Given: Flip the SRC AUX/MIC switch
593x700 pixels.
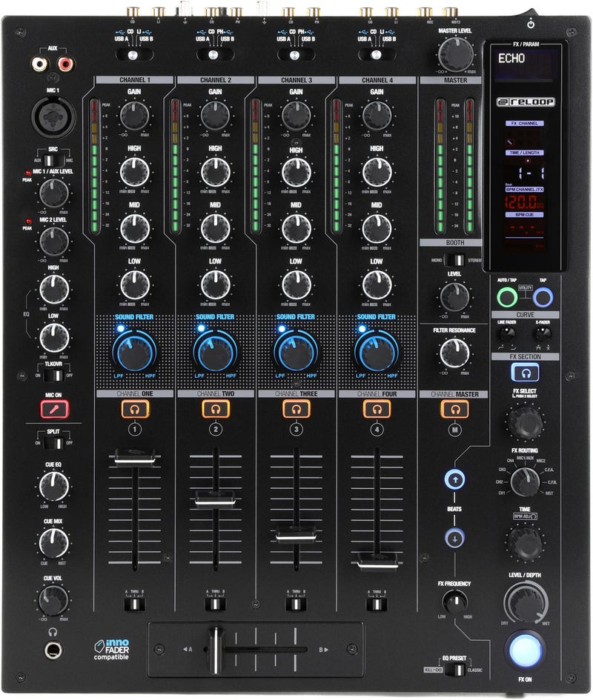Looking at the screenshot, I should tap(54, 160).
